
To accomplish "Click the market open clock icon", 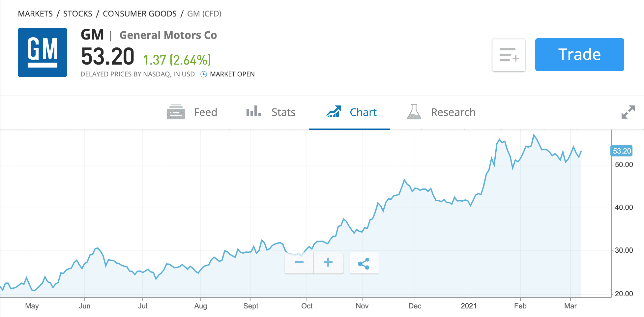I will pyautogui.click(x=204, y=74).
